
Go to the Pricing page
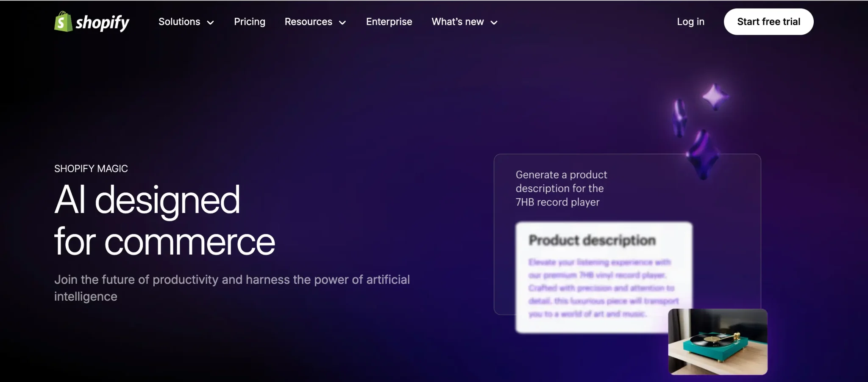click(x=249, y=22)
